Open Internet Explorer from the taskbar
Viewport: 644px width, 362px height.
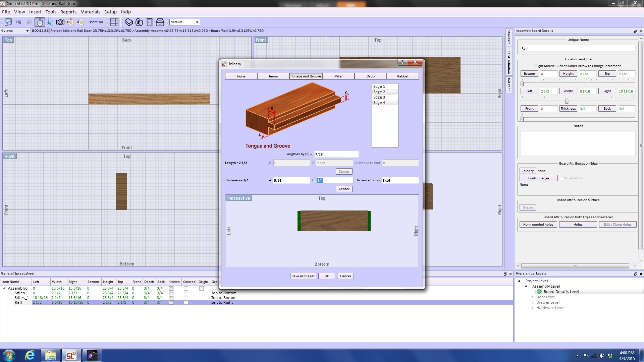point(30,355)
